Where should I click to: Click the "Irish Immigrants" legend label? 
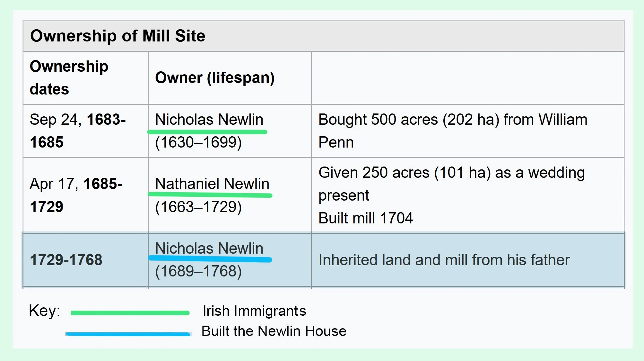point(254,311)
